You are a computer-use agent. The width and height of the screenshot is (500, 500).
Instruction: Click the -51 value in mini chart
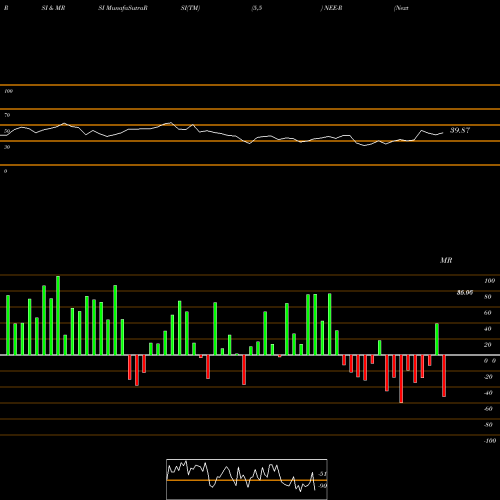point(322,474)
